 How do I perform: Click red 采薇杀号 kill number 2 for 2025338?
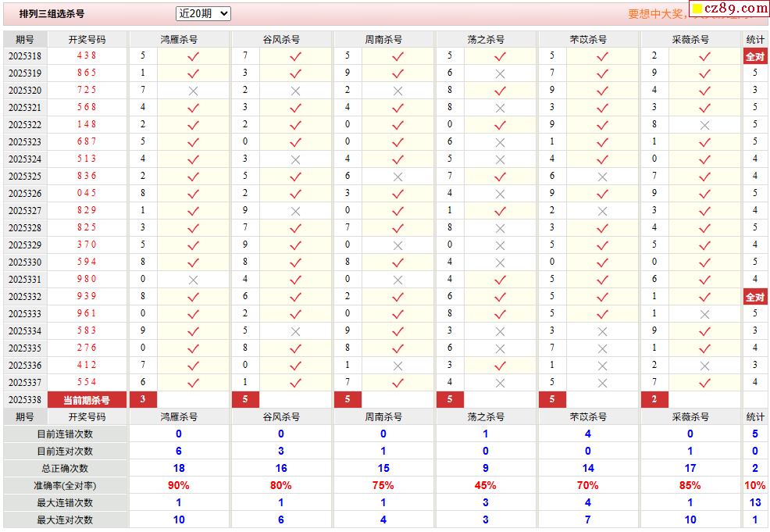coord(654,399)
